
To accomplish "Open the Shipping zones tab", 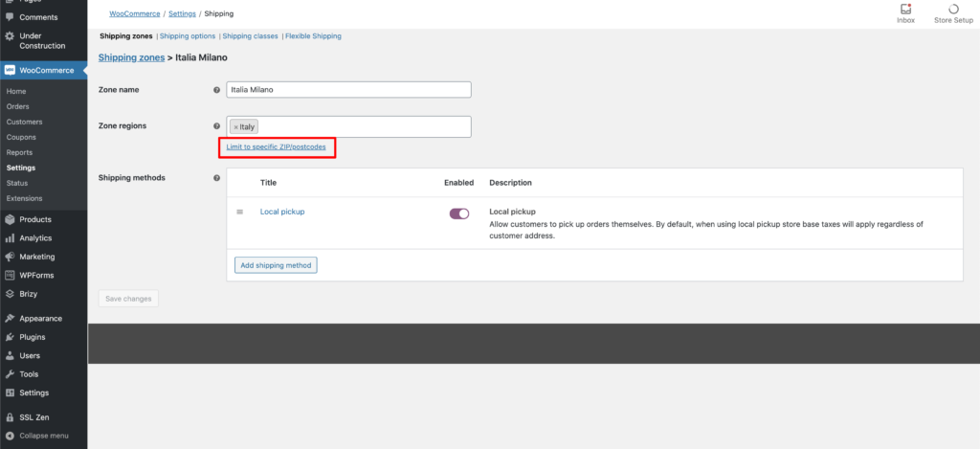I will point(126,36).
